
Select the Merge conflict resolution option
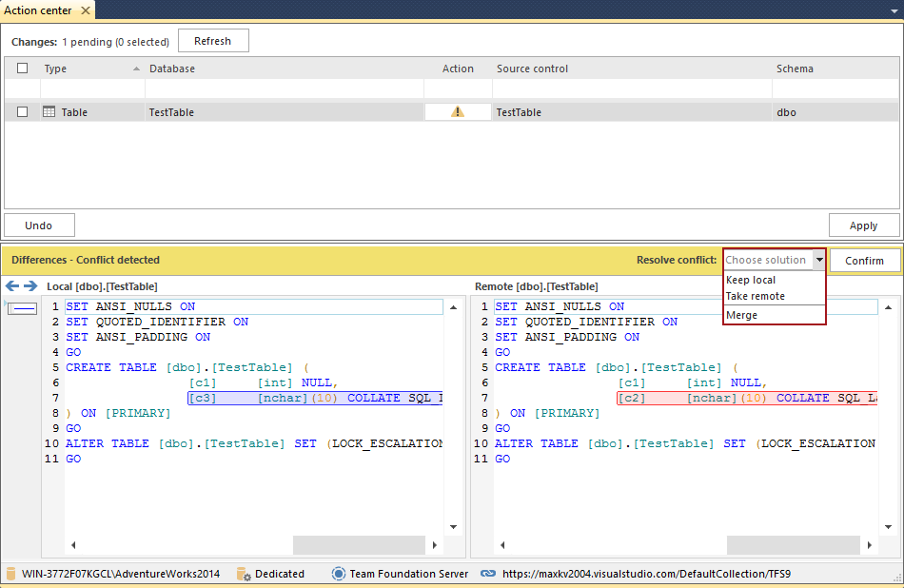(742, 315)
